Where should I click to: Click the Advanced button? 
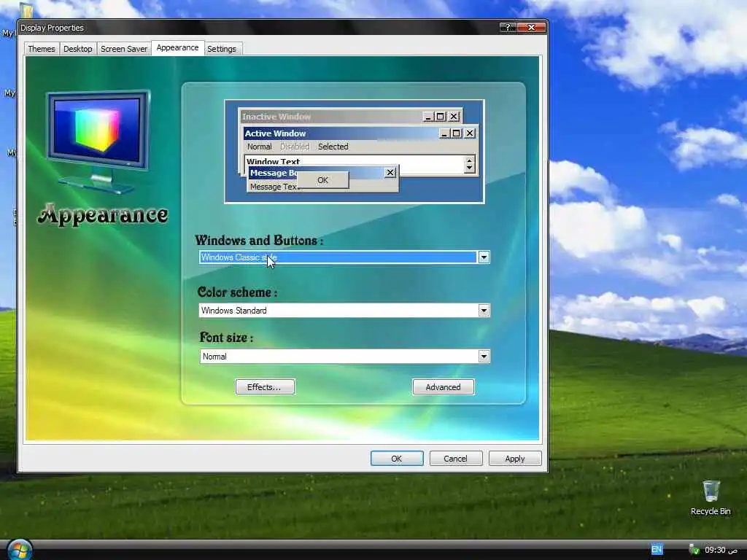(443, 387)
